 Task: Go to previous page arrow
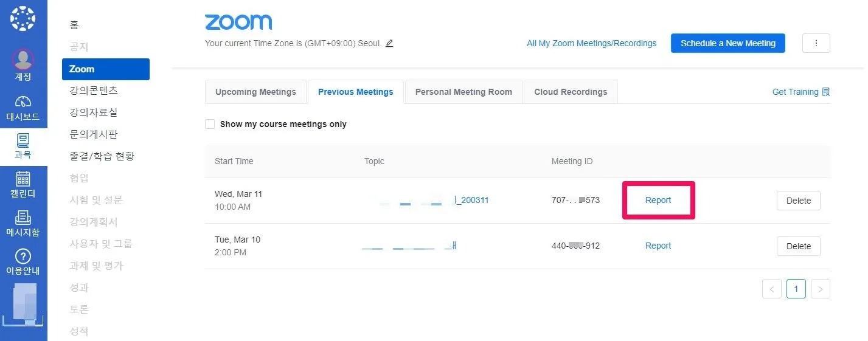(x=772, y=289)
